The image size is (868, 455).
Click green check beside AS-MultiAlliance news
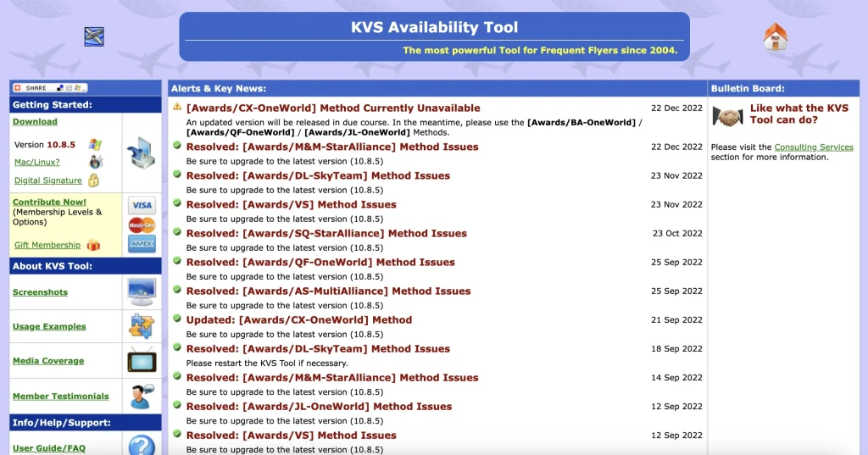tap(177, 289)
